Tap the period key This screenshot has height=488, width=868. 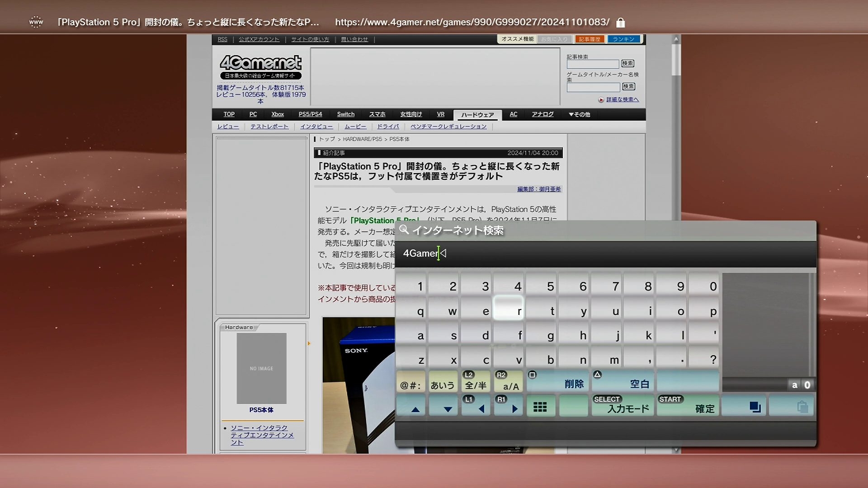tap(671, 357)
